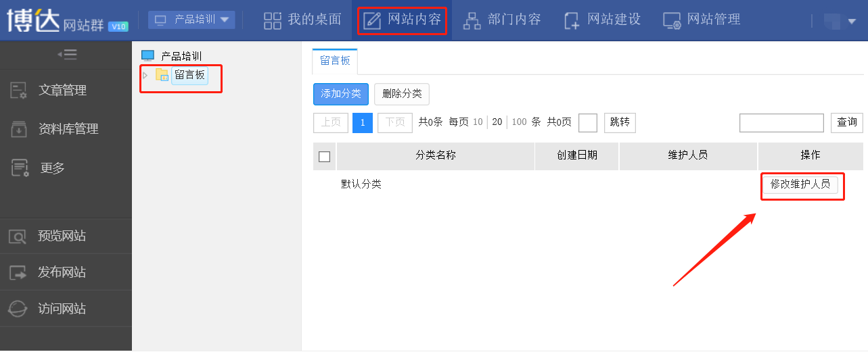Click the 分类名称 column header

point(436,155)
